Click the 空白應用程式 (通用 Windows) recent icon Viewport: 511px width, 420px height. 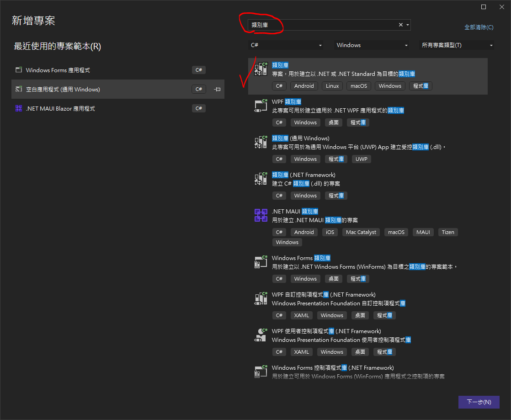tap(19, 89)
